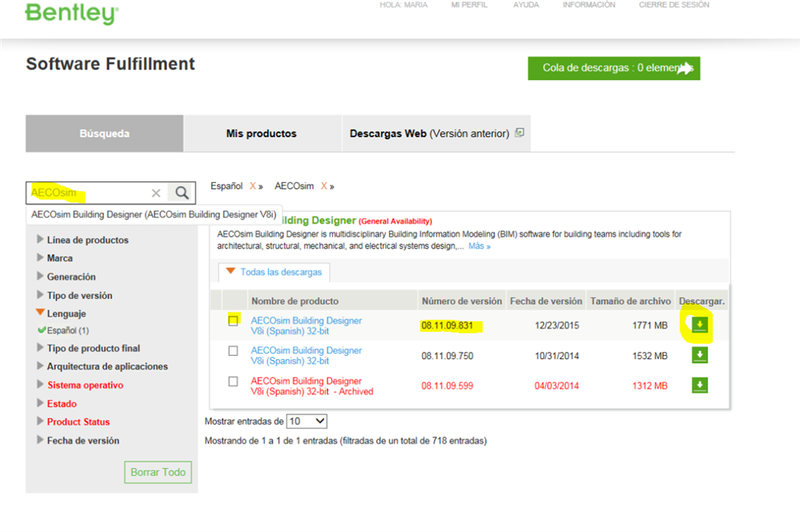Select the AECOsim Building Designer autocomplete suggestion
The width and height of the screenshot is (800, 532).
153,215
